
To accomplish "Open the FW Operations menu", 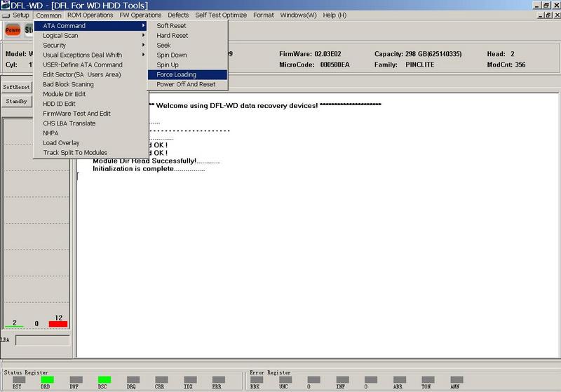I will [x=140, y=15].
